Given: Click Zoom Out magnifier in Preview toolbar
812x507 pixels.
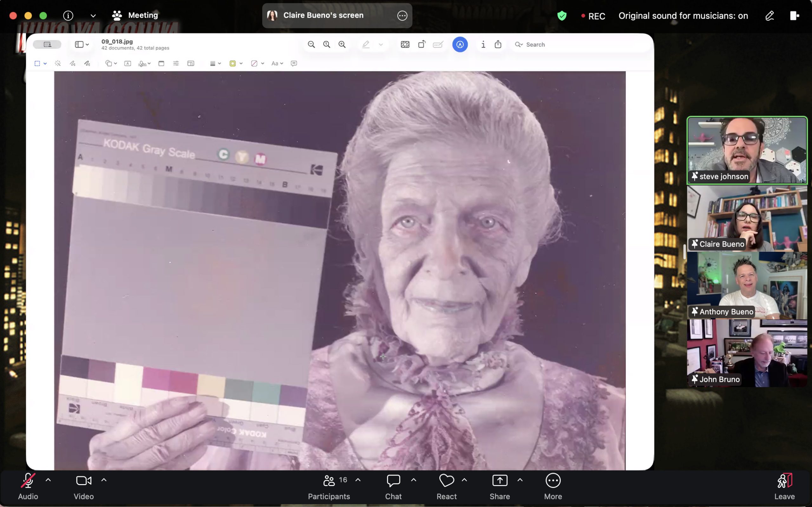Looking at the screenshot, I should coord(311,44).
